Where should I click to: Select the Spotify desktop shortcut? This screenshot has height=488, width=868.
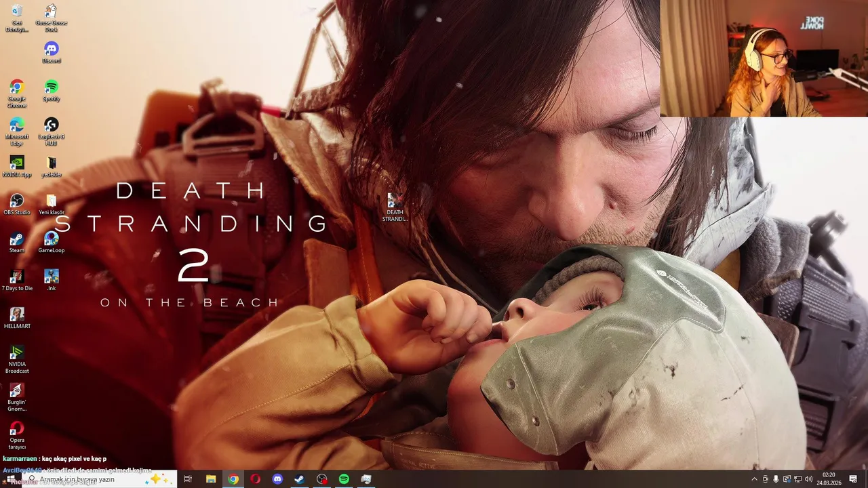pyautogui.click(x=51, y=90)
